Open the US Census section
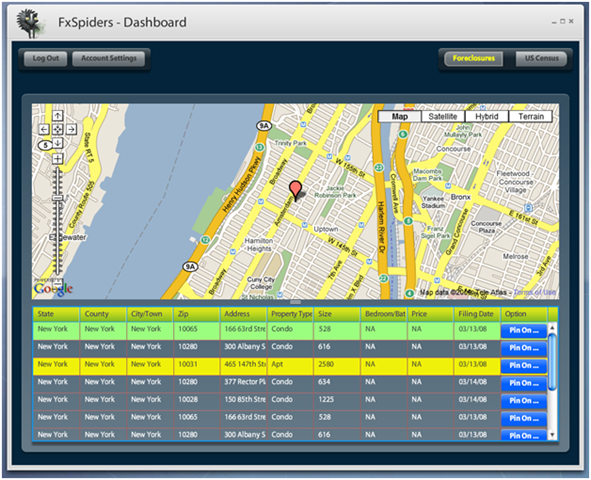Image resolution: width=591 pixels, height=480 pixels. point(542,58)
